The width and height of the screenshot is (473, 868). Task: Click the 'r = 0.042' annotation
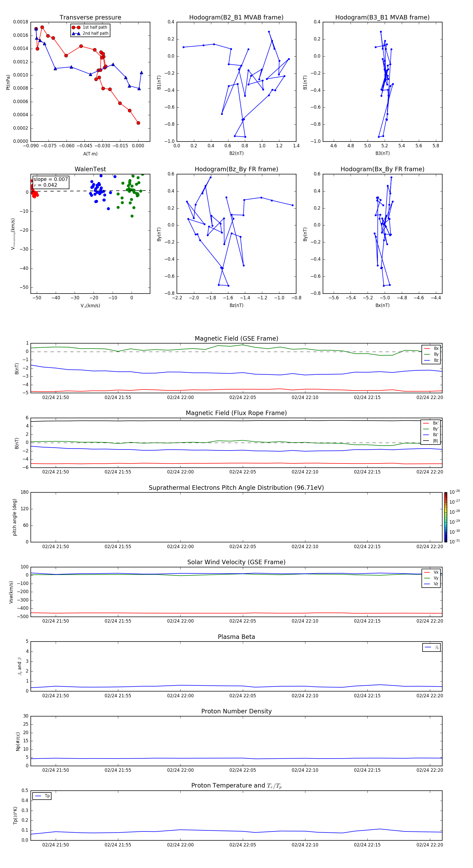pos(45,185)
